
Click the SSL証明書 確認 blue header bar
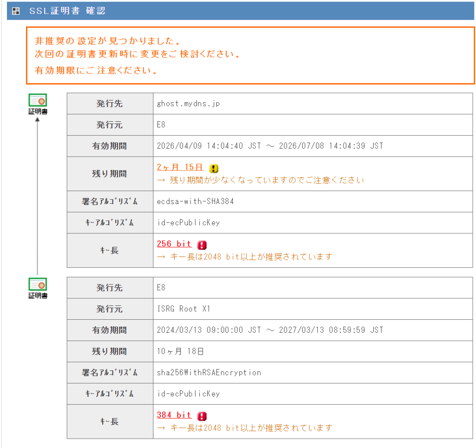(240, 11)
